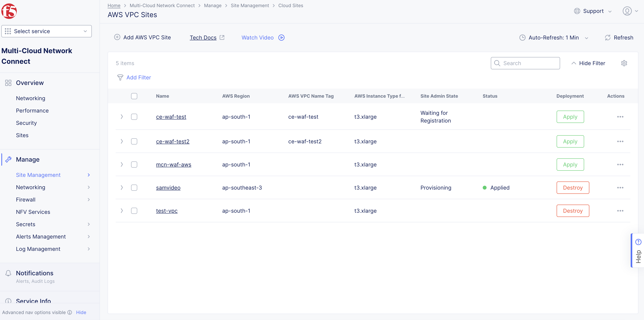Click the Refresh icon
Screen dimensions: 644x320
click(608, 37)
